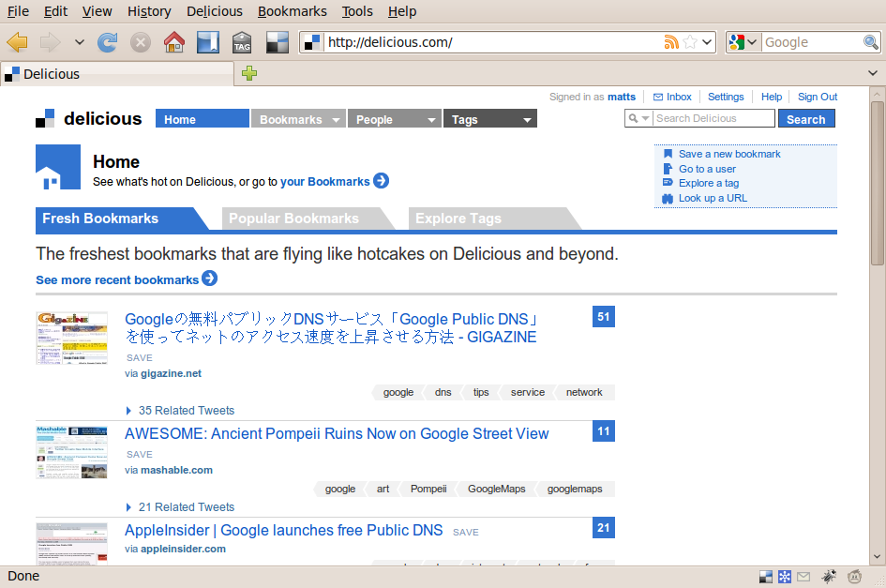Open AWESOME: Ancient Pompeii Ruins article link
Image resolution: width=886 pixels, height=588 pixels.
pyautogui.click(x=337, y=433)
